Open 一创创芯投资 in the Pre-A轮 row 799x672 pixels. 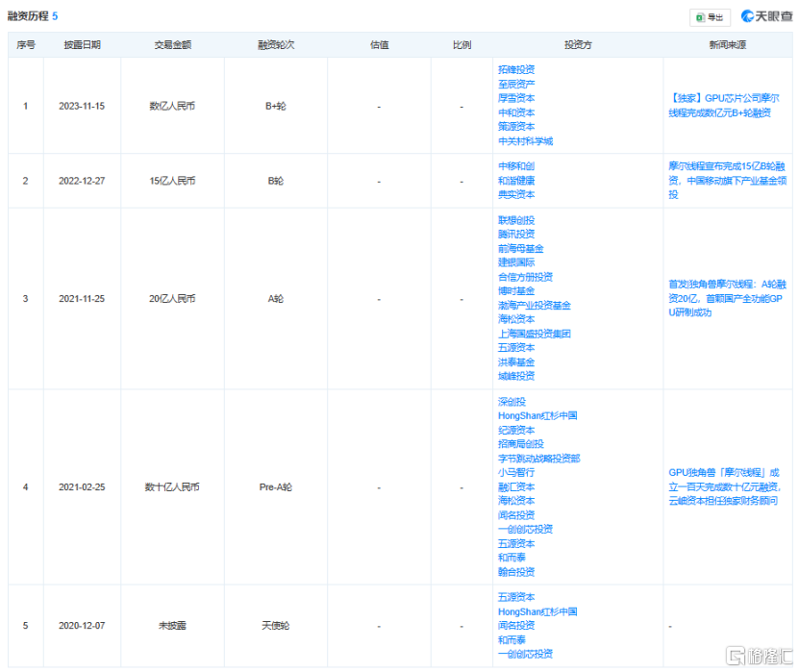pos(525,530)
